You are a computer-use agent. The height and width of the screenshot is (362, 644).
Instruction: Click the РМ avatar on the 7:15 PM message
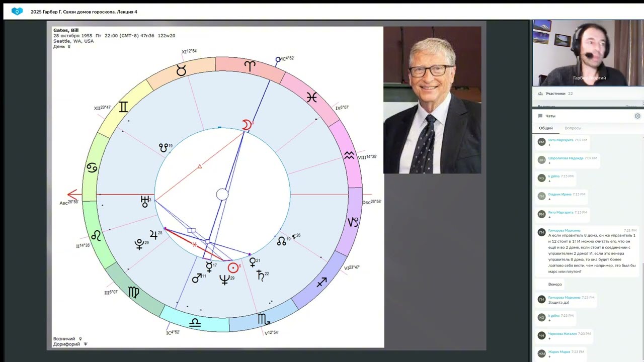[x=541, y=214]
